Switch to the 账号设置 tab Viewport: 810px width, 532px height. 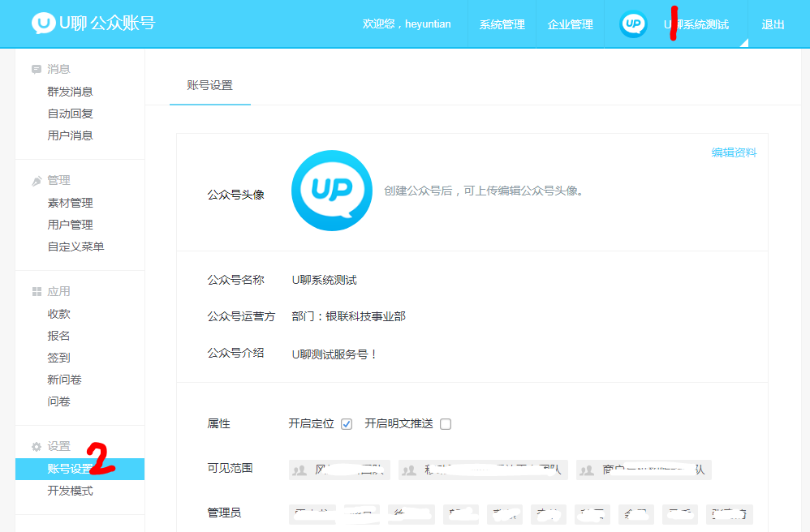pyautogui.click(x=209, y=86)
